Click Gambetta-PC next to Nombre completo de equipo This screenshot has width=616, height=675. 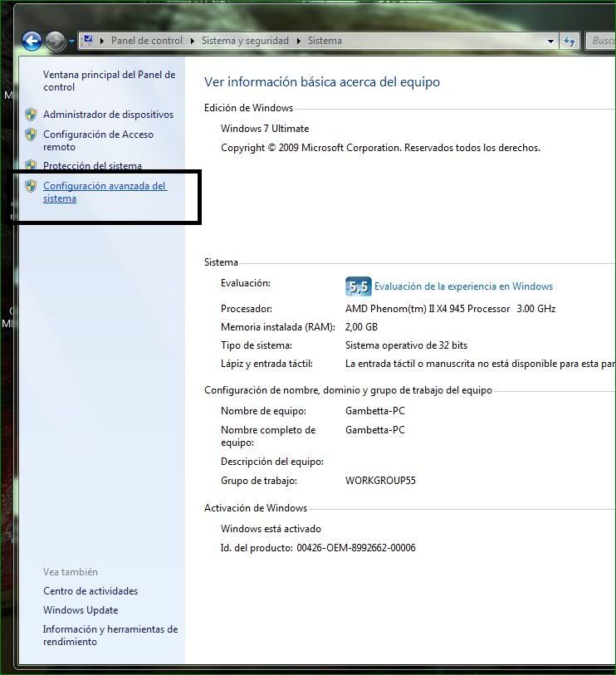pos(375,429)
